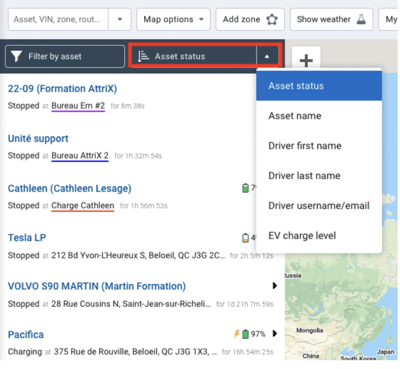Open VOLVO S90 MARTIN (Martin Formation) asset
This screenshot has width=400, height=369.
[97, 286]
